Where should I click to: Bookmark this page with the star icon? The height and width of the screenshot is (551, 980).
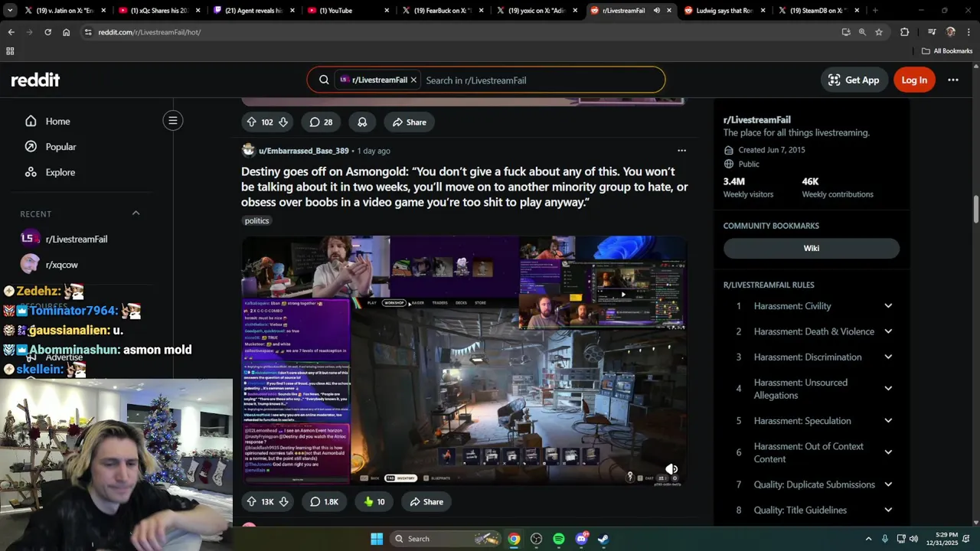coord(879,32)
